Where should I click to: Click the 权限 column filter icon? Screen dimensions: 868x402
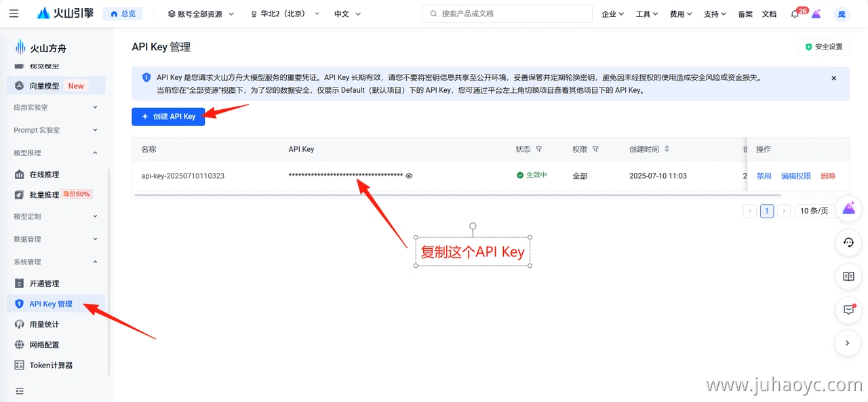tap(595, 149)
